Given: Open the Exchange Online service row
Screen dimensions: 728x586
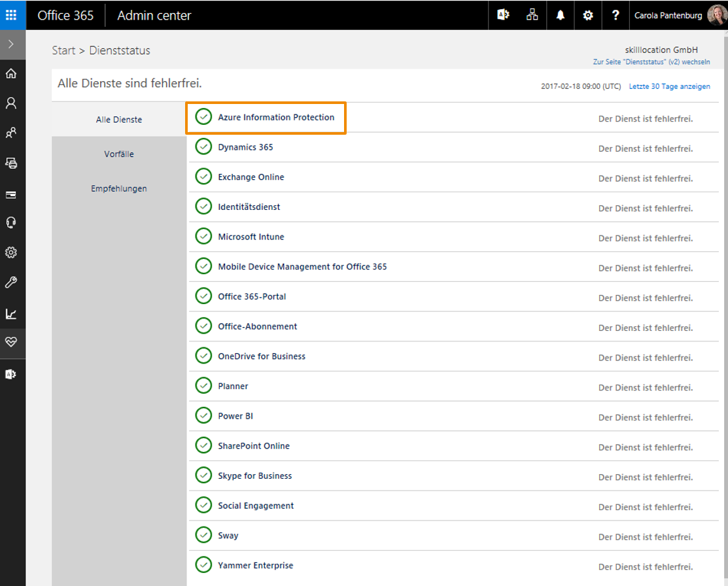Looking at the screenshot, I should click(453, 177).
